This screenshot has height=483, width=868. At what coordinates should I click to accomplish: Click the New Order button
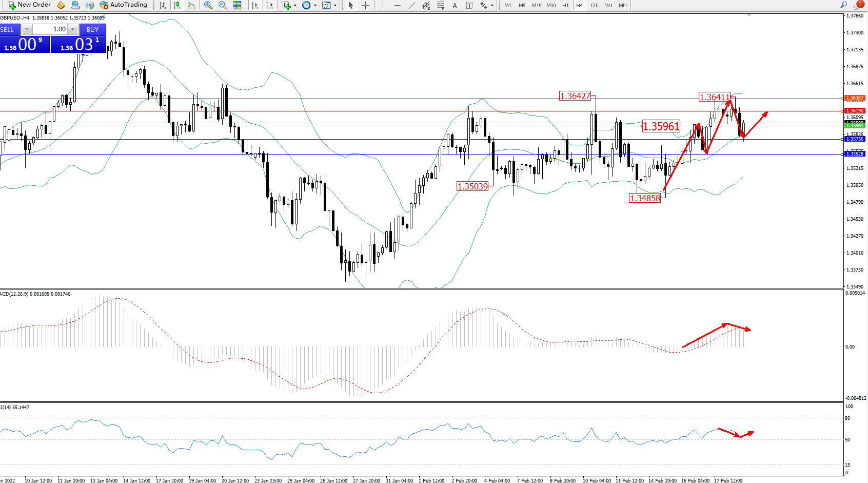click(29, 5)
